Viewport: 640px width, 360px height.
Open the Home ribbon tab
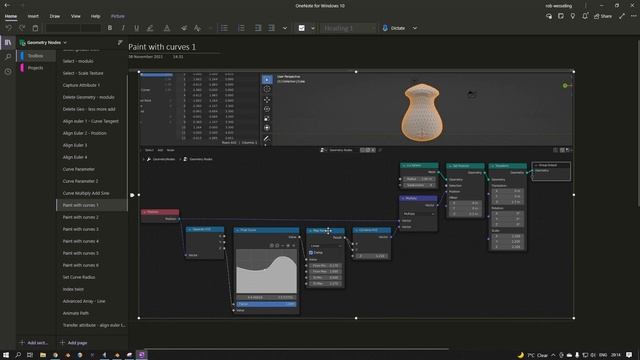pyautogui.click(x=11, y=16)
